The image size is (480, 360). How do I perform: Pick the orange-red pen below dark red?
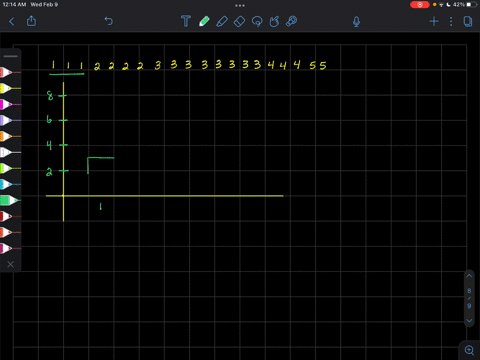tap(10, 232)
